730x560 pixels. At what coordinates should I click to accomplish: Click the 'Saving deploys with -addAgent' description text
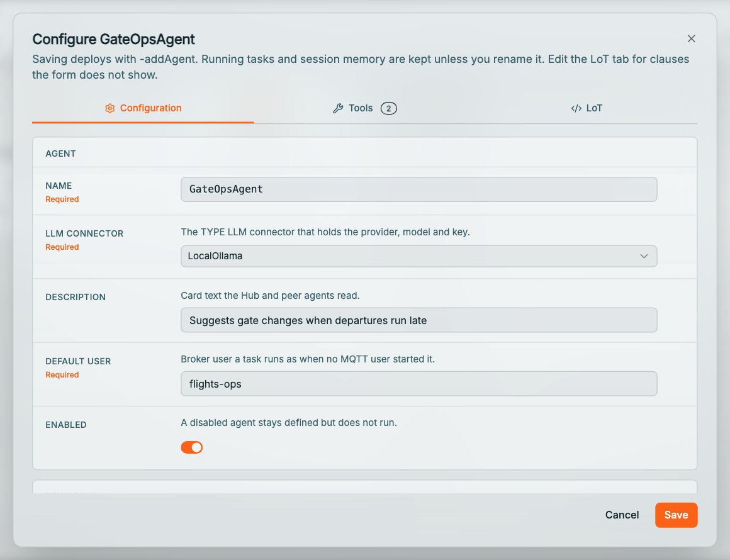[361, 67]
